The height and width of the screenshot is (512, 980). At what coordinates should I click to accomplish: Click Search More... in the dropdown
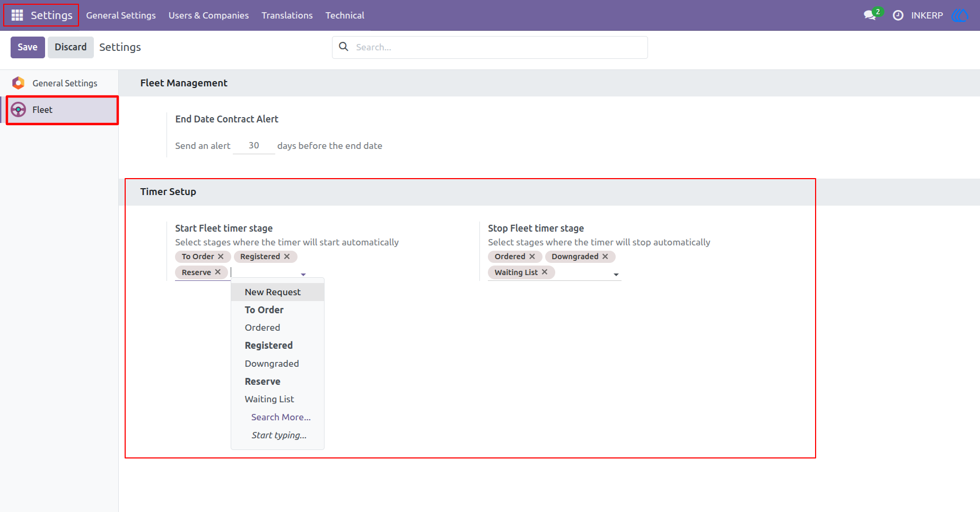[277, 417]
